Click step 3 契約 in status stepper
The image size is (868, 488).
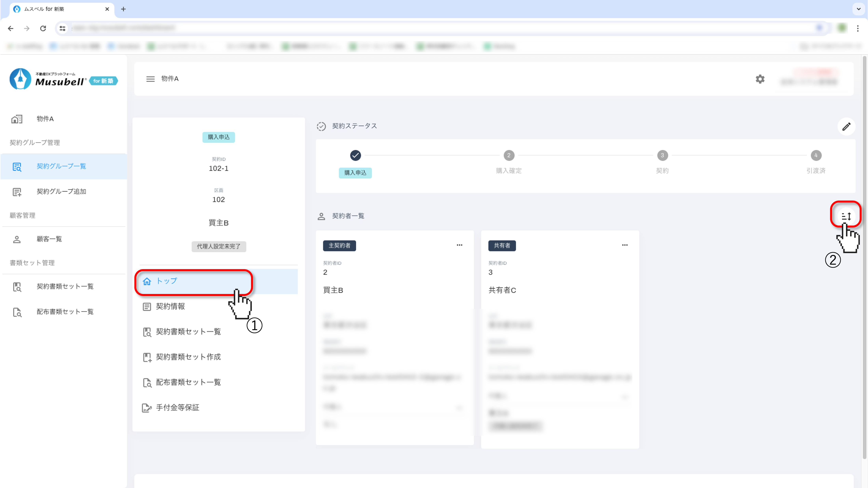pos(662,155)
